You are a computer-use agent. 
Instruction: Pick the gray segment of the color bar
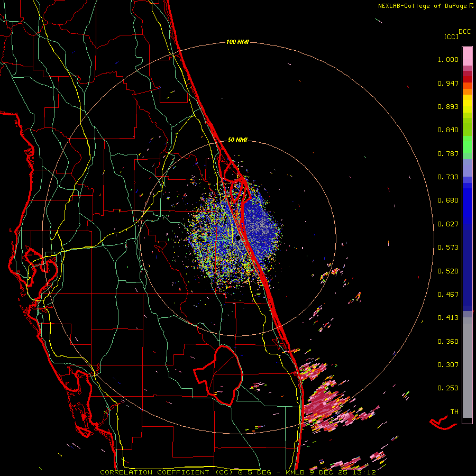(467, 368)
